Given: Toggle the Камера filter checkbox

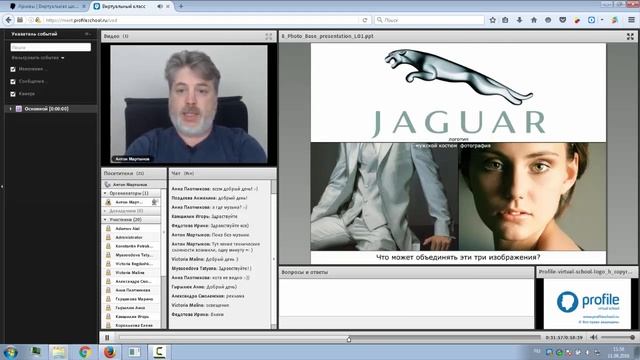Looking at the screenshot, I should click(x=13, y=94).
